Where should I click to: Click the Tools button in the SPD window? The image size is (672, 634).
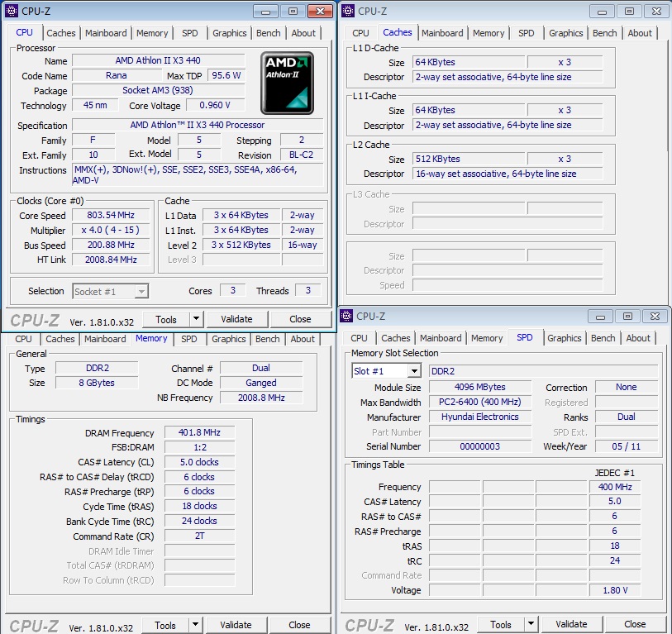click(x=501, y=625)
